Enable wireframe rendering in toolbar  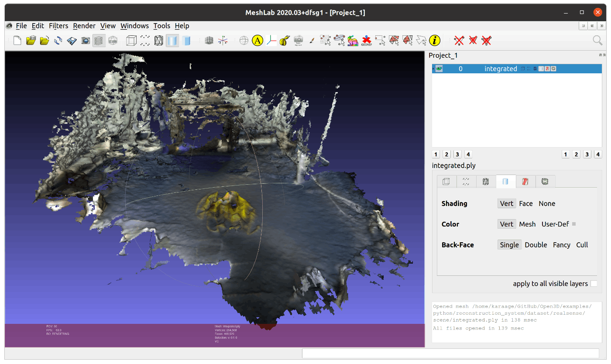click(159, 41)
